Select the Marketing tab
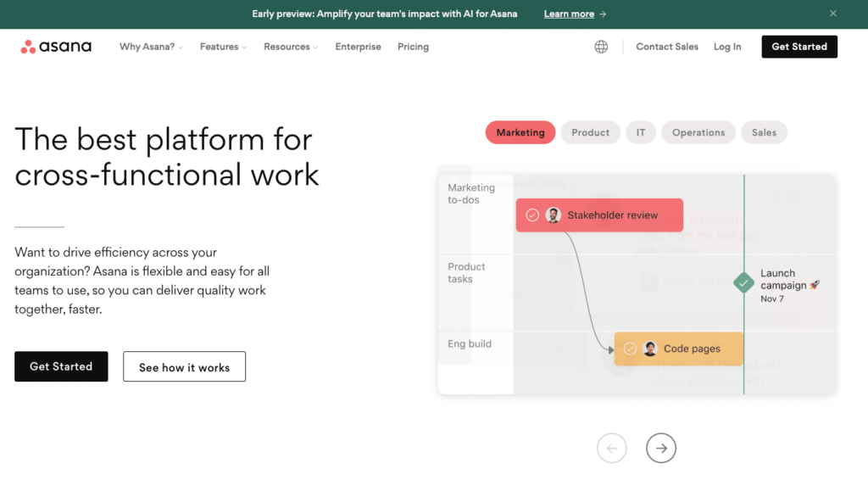Viewport: 868px width, 491px height. pos(520,132)
